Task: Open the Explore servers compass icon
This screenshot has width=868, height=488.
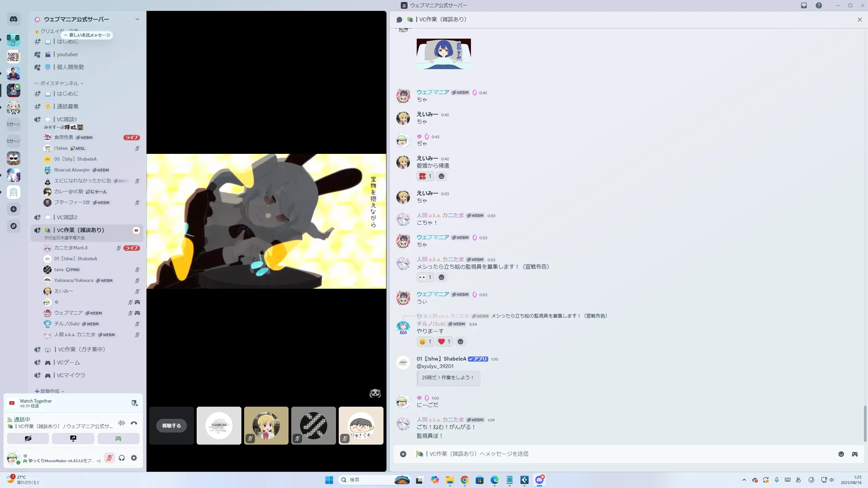Action: pos(14,226)
